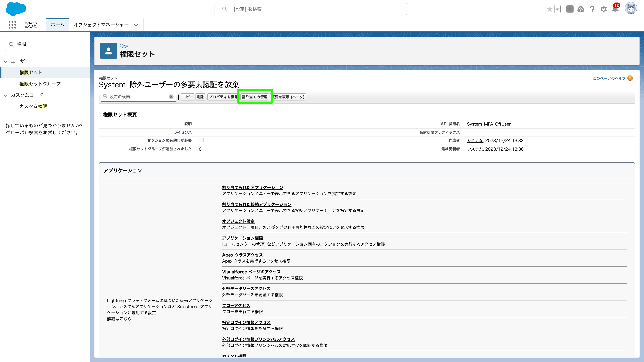Open the Setup gear icon

pos(604,9)
